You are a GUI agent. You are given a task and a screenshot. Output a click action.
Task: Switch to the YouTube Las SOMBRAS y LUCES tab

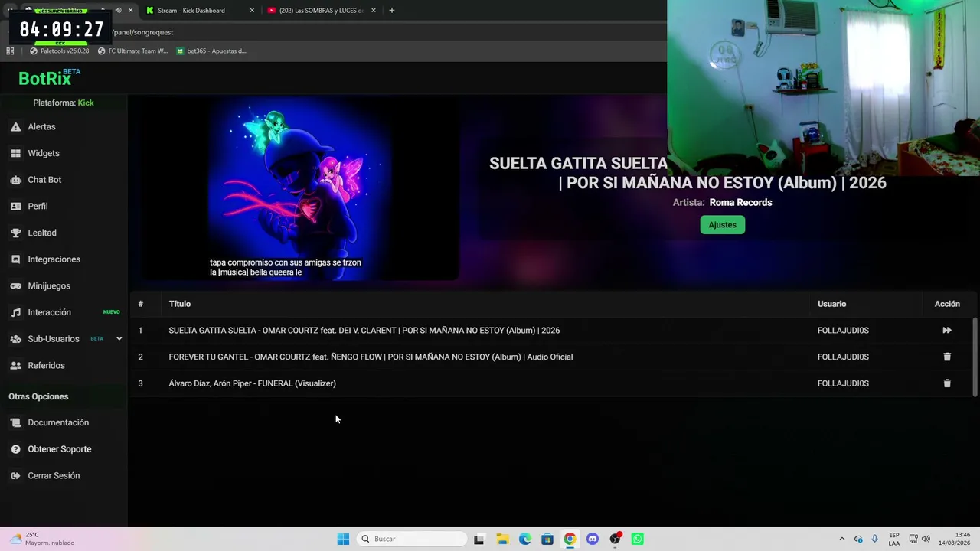[x=322, y=11]
